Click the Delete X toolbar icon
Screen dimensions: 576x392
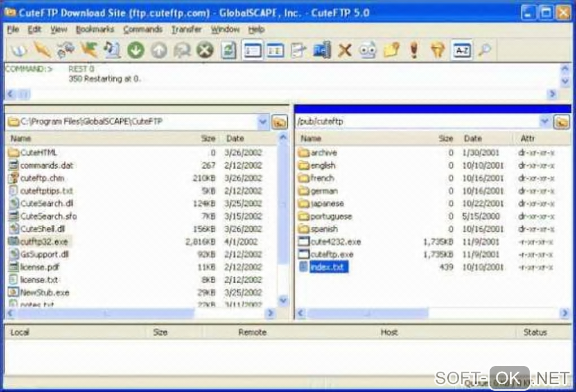point(344,50)
